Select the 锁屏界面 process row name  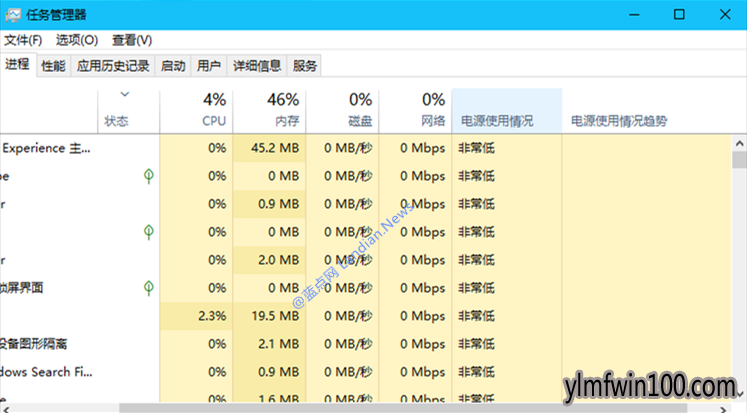pos(22,288)
